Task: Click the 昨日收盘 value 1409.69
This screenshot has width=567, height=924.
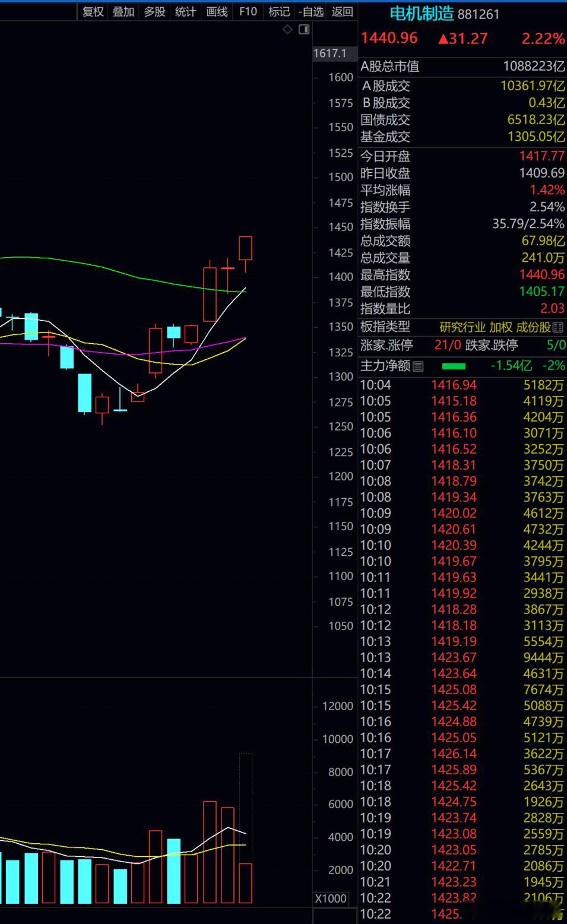Action: pos(541,173)
